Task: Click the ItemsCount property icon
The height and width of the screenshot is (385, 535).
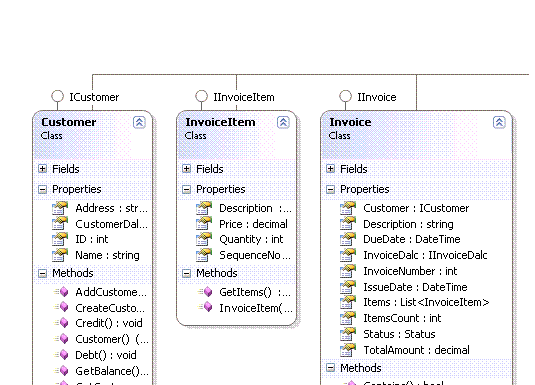Action: [348, 318]
